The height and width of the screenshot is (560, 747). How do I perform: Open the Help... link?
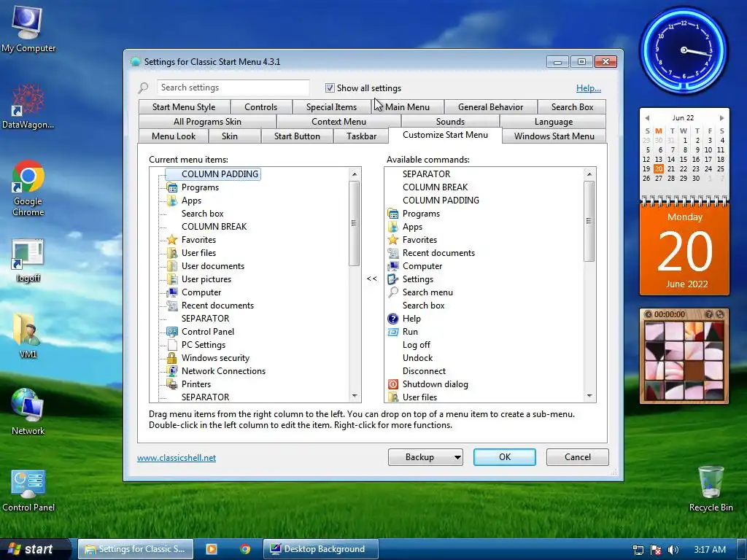(x=589, y=88)
